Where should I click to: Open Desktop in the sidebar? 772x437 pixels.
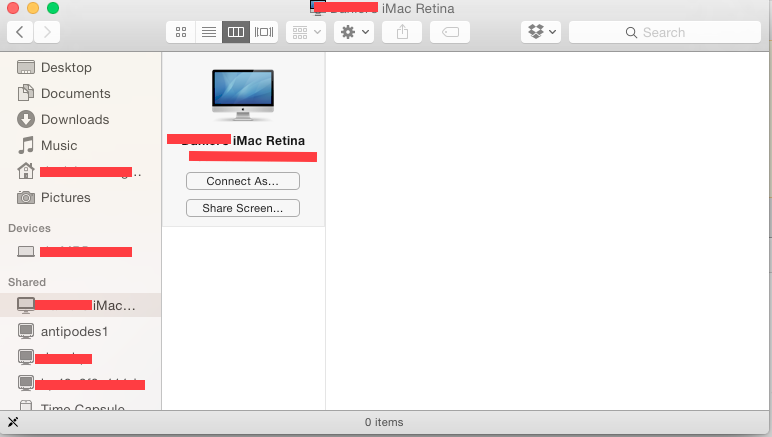[81, 67]
